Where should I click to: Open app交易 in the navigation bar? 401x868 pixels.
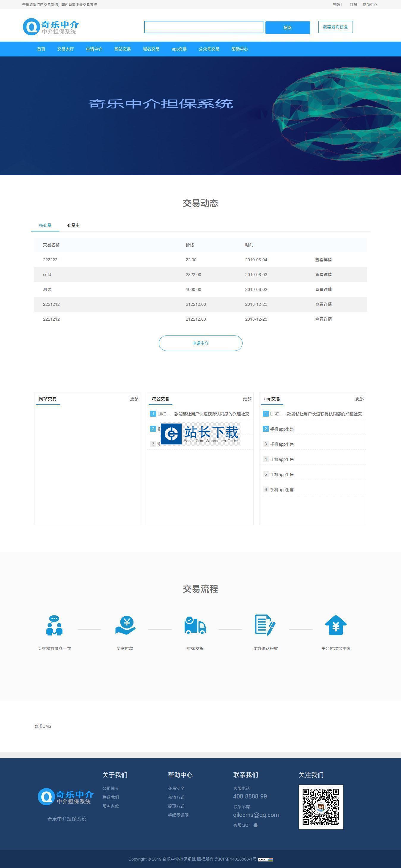click(x=179, y=49)
